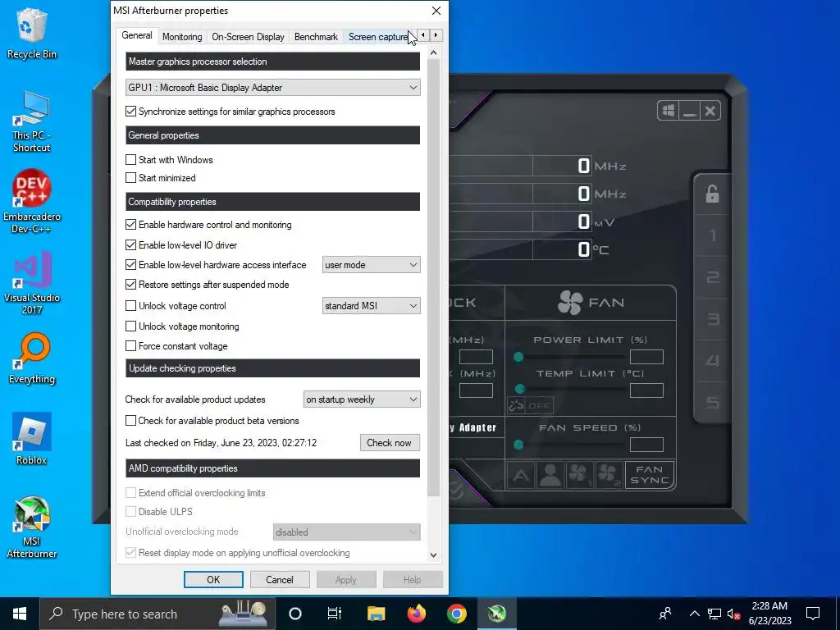Click the Windows logo startup icon in Afterburner
This screenshot has width=840, height=630.
[x=668, y=111]
